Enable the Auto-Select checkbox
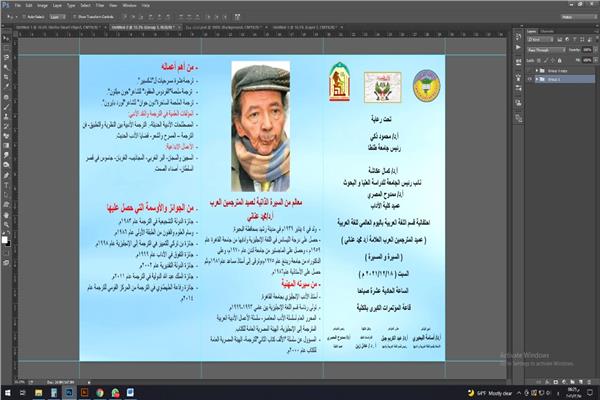This screenshot has width=600, height=400. click(24, 17)
